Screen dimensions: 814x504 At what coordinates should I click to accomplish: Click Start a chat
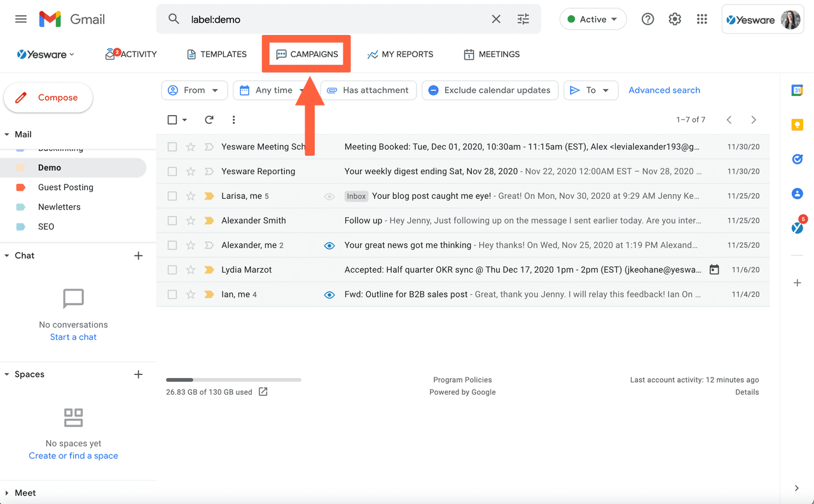pos(73,337)
